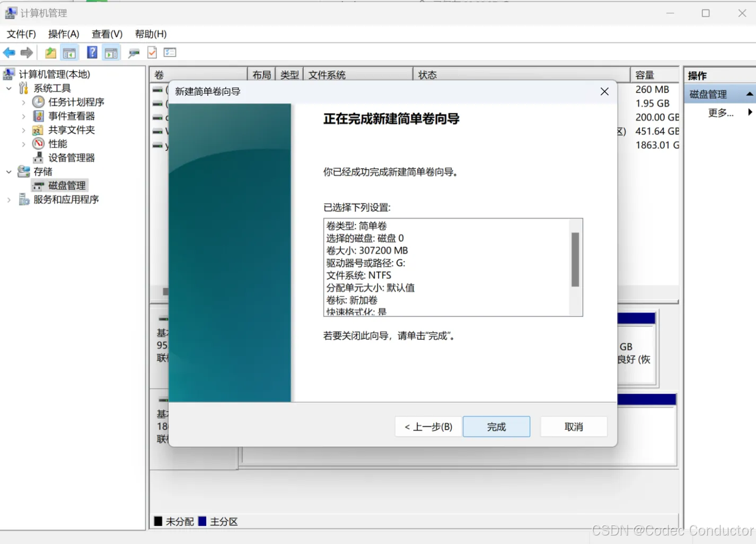756x544 pixels.
Task: Maximize the 计算机管理 window
Action: click(x=706, y=13)
